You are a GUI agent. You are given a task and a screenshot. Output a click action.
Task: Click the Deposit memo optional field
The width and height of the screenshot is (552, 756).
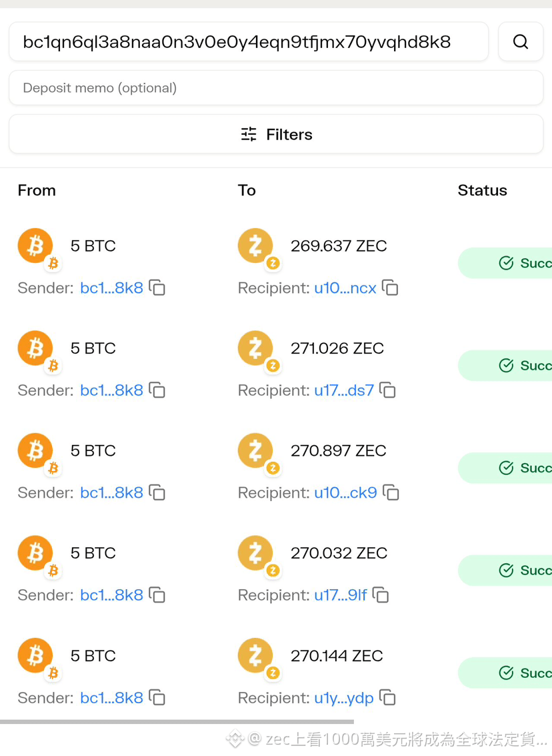pyautogui.click(x=276, y=88)
